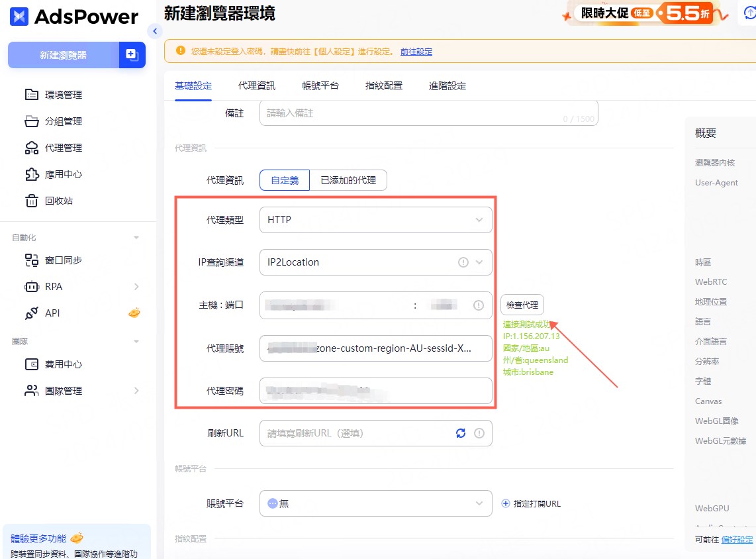Switch to the 指紋配置 tab
Viewport: 756px width, 559px height.
(384, 86)
